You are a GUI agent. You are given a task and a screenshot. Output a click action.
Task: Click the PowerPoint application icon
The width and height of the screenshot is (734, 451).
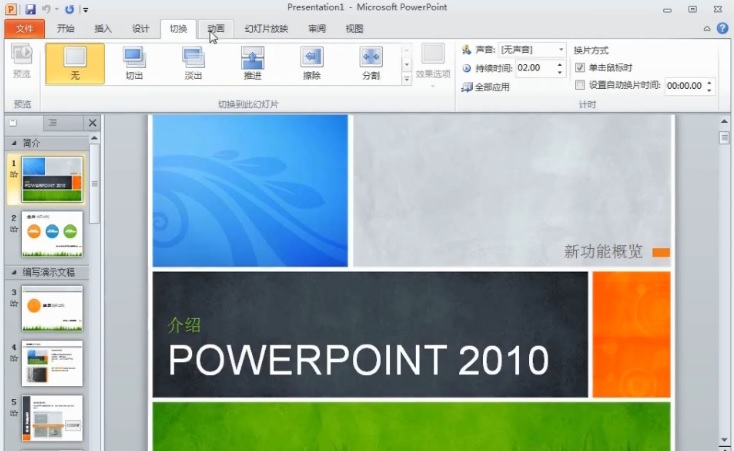pyautogui.click(x=10, y=9)
